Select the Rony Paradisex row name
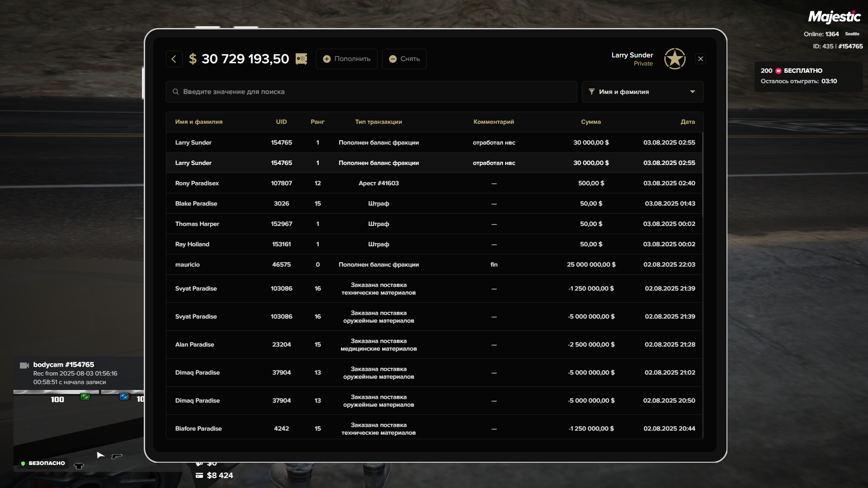This screenshot has width=868, height=488. [197, 183]
